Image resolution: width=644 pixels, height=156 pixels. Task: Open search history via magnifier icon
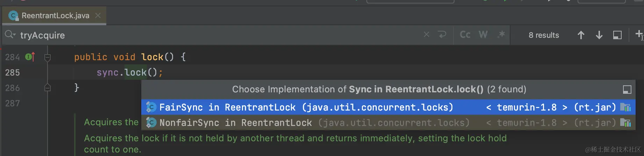click(x=10, y=35)
